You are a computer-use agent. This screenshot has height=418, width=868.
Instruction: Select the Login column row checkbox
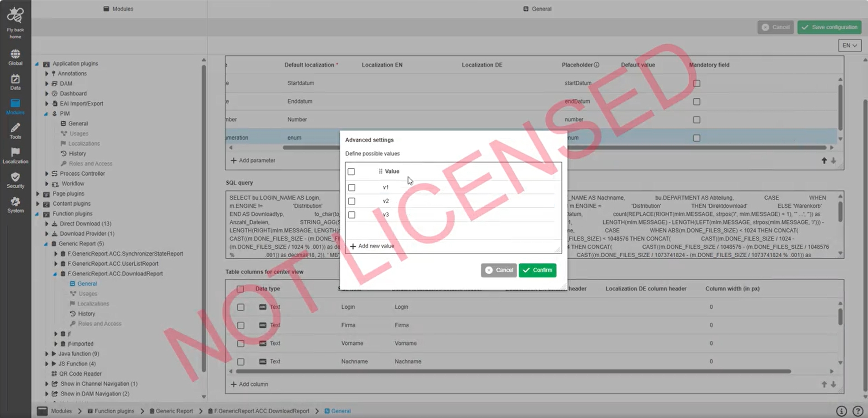point(241,307)
